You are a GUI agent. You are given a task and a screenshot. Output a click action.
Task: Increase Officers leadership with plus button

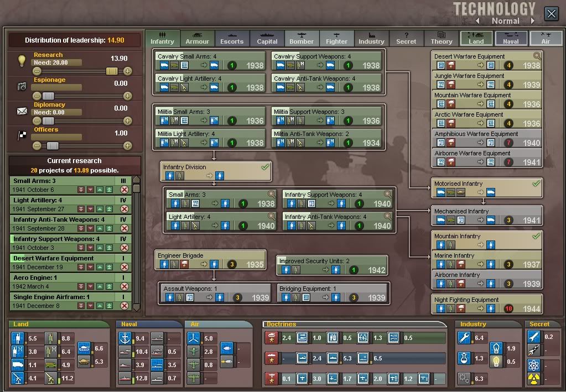[x=127, y=146]
